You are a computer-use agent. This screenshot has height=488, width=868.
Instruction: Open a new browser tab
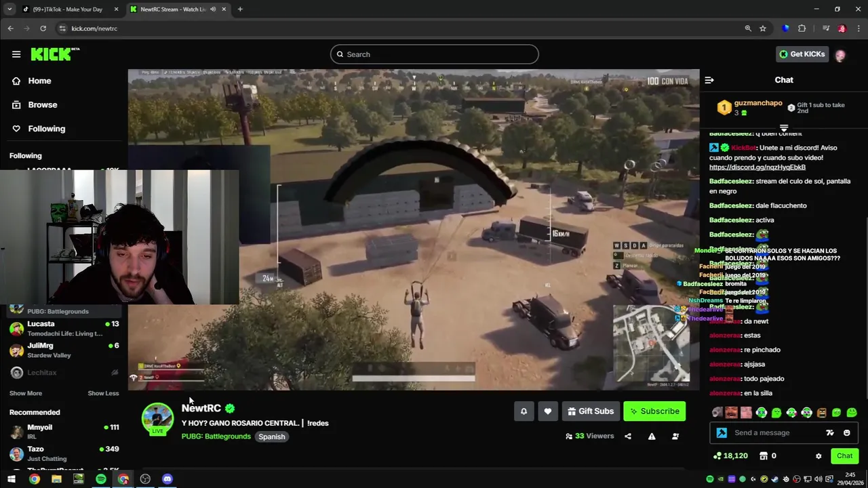point(240,9)
